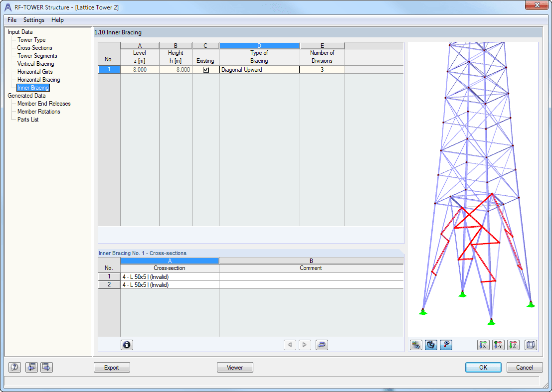Select Cross-Sections in the tree
This screenshot has width=552, height=392.
pyautogui.click(x=34, y=48)
